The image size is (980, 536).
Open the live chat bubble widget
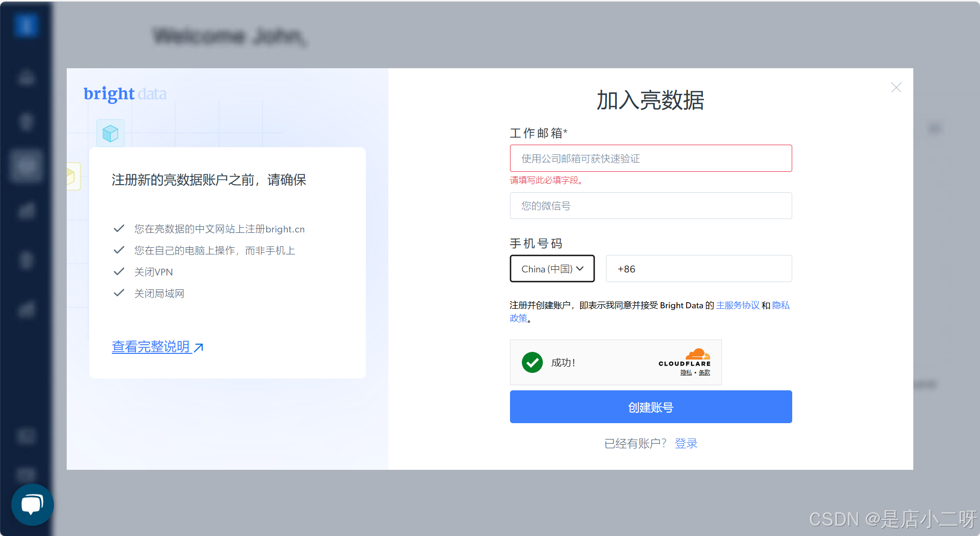[x=32, y=505]
